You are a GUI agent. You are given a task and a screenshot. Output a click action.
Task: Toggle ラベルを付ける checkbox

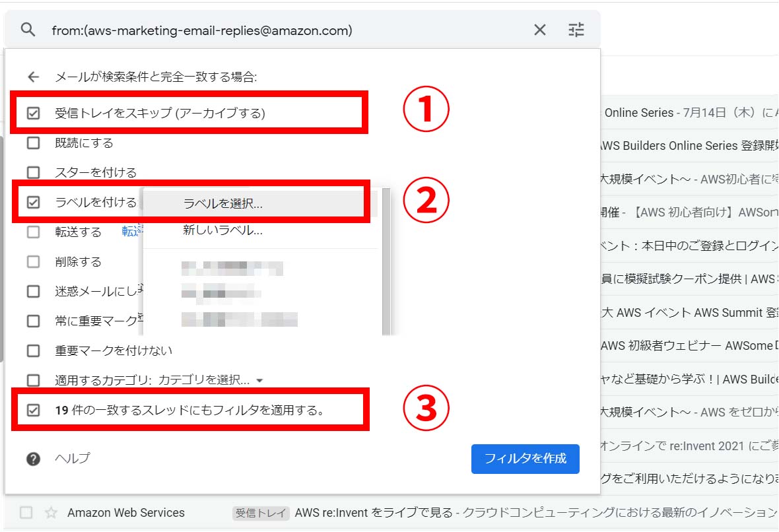click(33, 202)
